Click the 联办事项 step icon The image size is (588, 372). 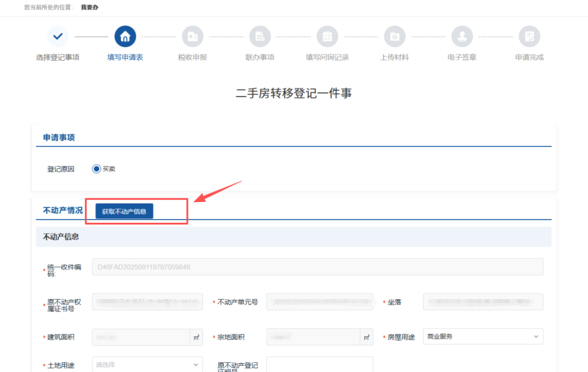point(260,36)
